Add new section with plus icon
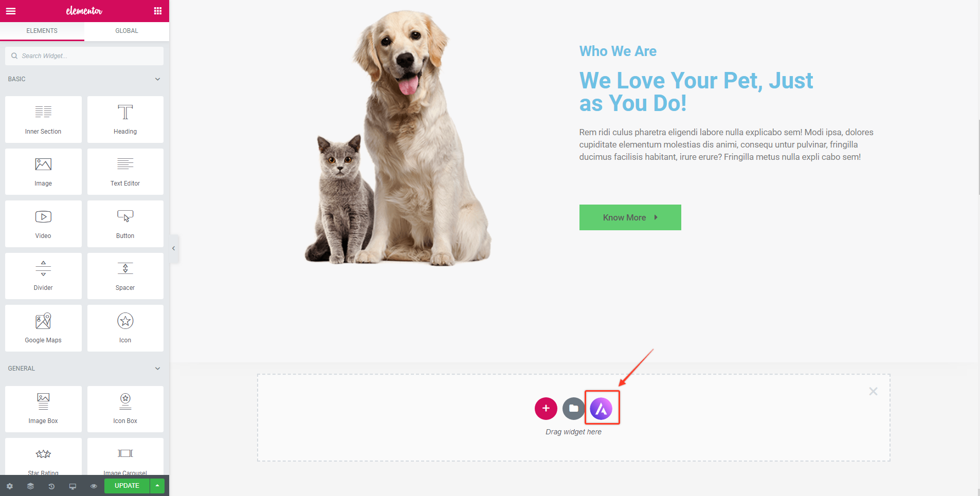Screen dimensions: 980x496 [546, 409]
